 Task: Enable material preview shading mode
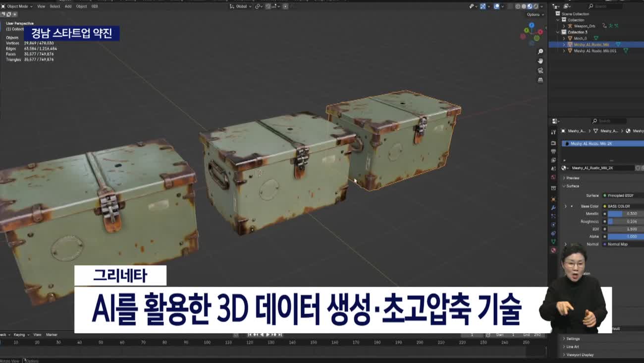(x=530, y=6)
